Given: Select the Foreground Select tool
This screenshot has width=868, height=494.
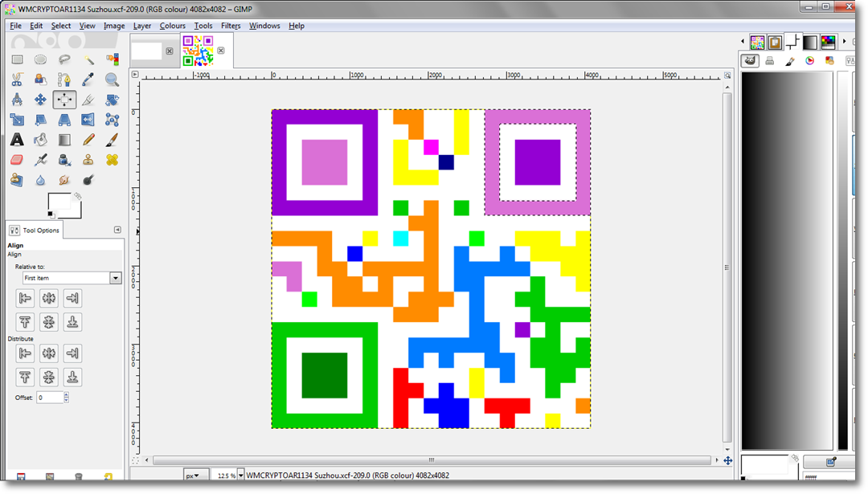Looking at the screenshot, I should [x=40, y=80].
